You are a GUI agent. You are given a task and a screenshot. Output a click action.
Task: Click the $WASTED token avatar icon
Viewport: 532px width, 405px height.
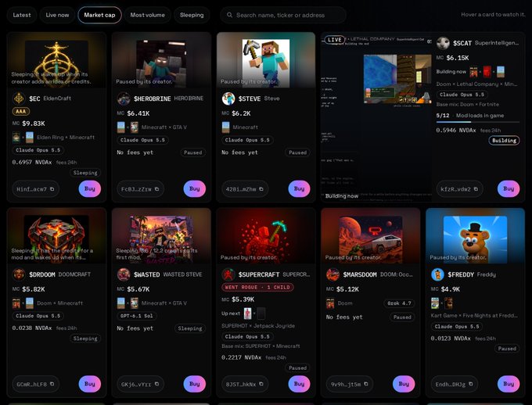click(x=124, y=274)
